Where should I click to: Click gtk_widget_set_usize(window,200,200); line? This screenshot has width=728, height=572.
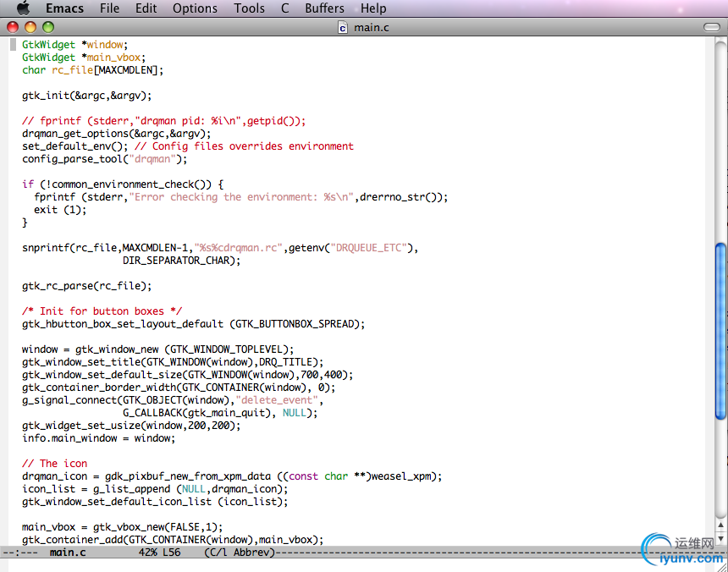point(131,426)
